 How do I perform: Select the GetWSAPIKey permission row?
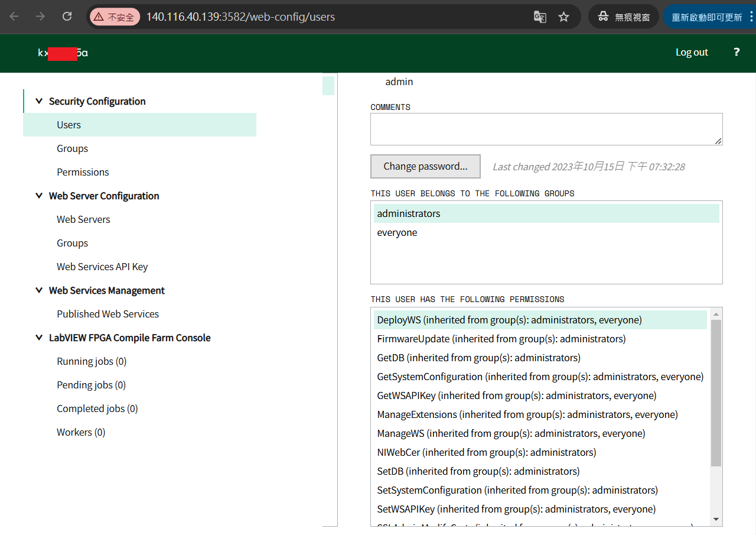[x=540, y=395]
